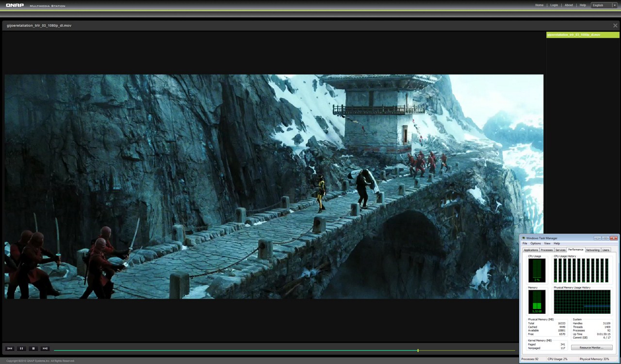Click the Physical Memory Usage History graph
621x364 pixels.
[x=582, y=302]
